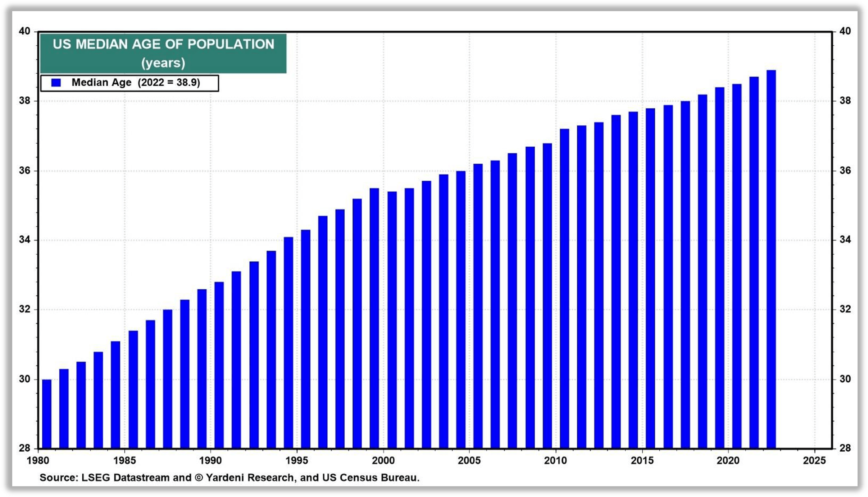Click the '(years)' subtitle text
The height and width of the screenshot is (497, 868).
(163, 63)
